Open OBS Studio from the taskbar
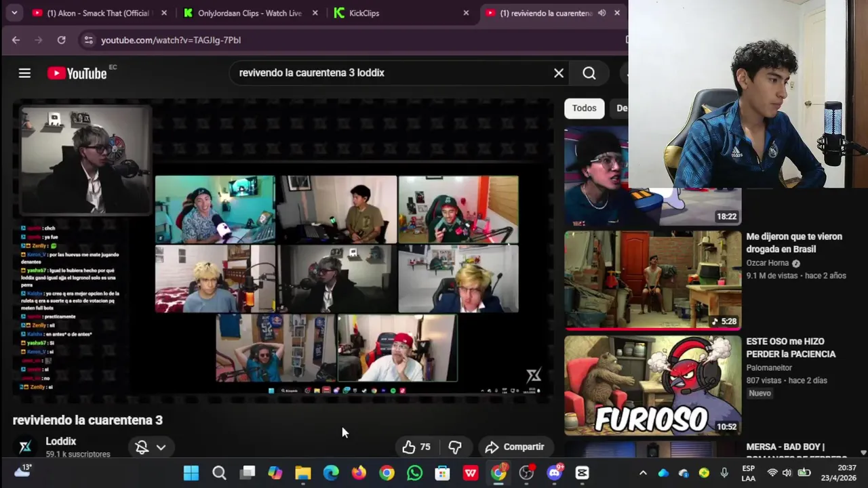Viewport: 868px width, 488px height. [526, 473]
